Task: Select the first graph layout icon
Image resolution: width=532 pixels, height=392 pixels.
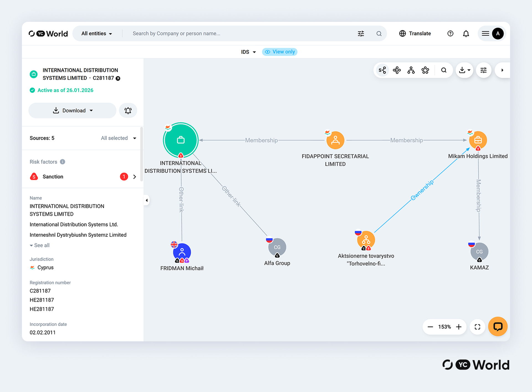Action: tap(382, 70)
